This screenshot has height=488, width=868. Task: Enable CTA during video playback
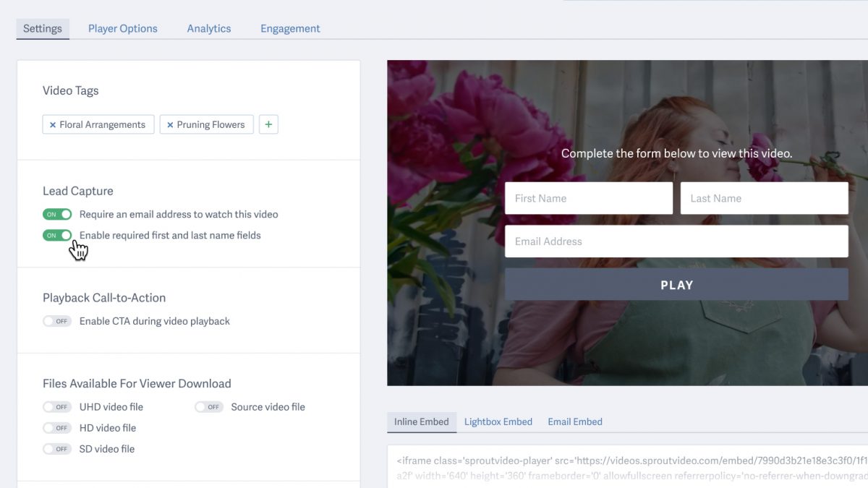(57, 321)
